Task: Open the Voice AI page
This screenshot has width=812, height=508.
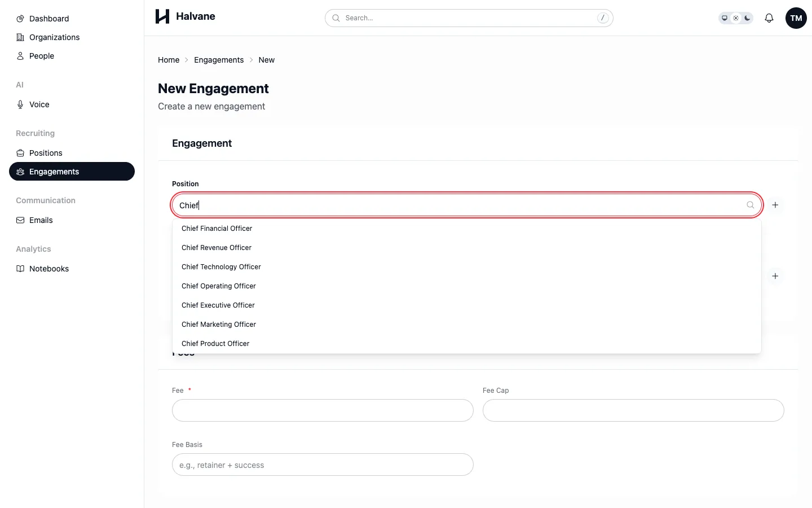Action: (x=72, y=104)
